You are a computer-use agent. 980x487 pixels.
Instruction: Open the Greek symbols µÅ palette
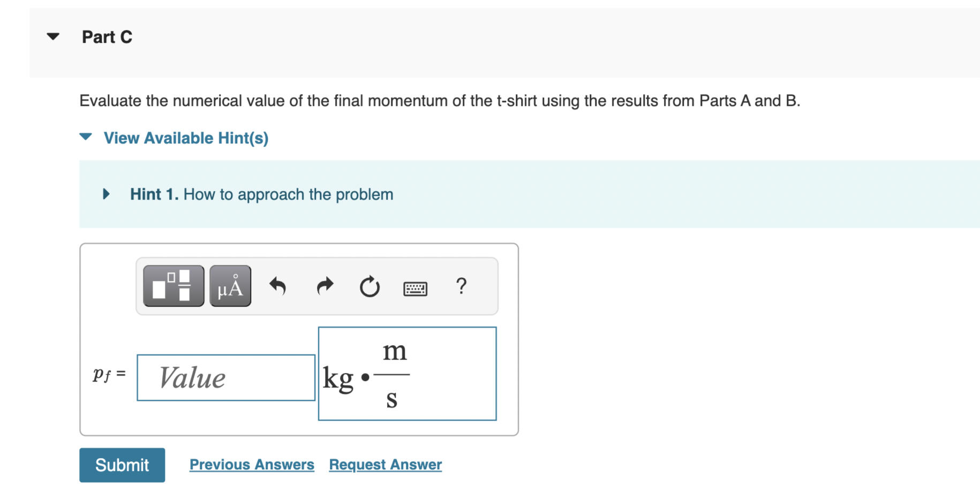click(x=230, y=286)
